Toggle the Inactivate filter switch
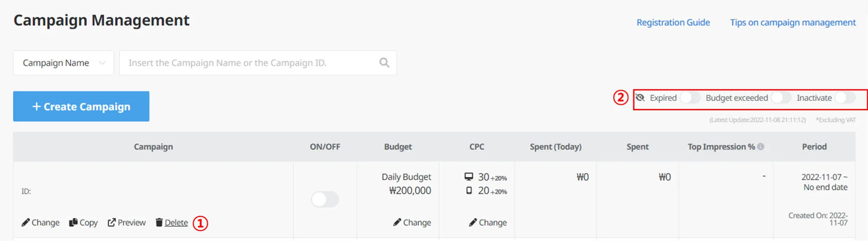 [x=845, y=98]
